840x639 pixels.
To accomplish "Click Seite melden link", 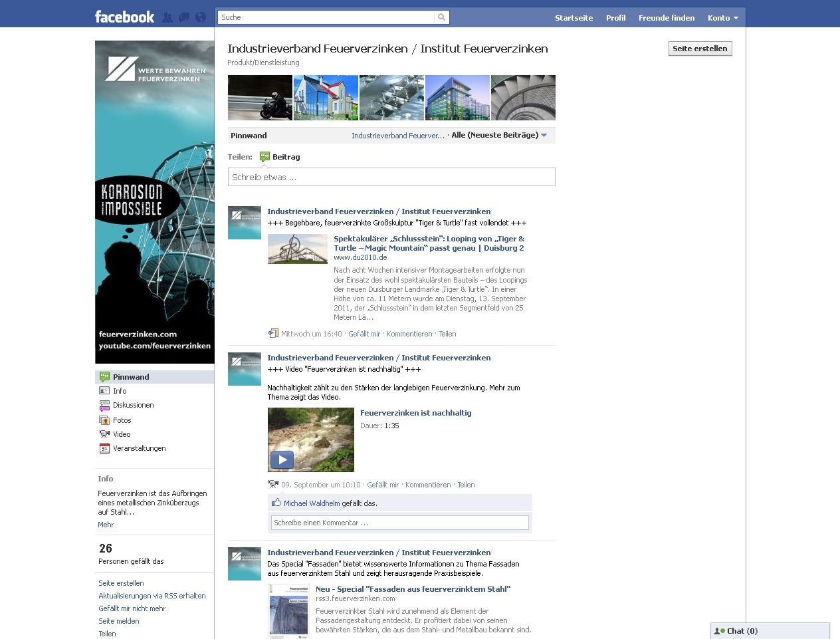I will (x=119, y=621).
